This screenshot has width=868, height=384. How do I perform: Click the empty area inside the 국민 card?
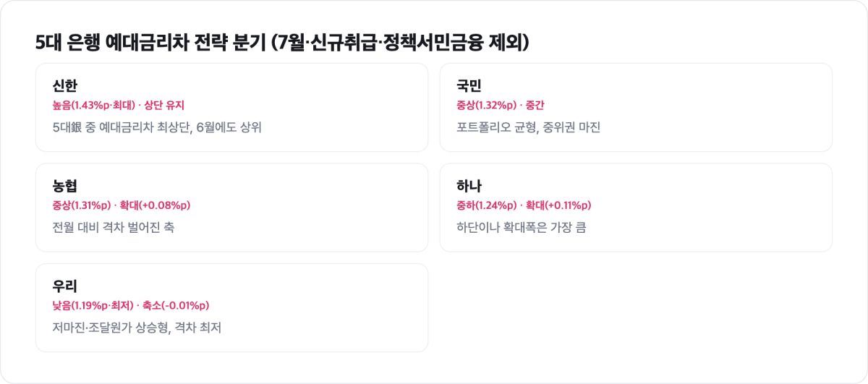723,107
